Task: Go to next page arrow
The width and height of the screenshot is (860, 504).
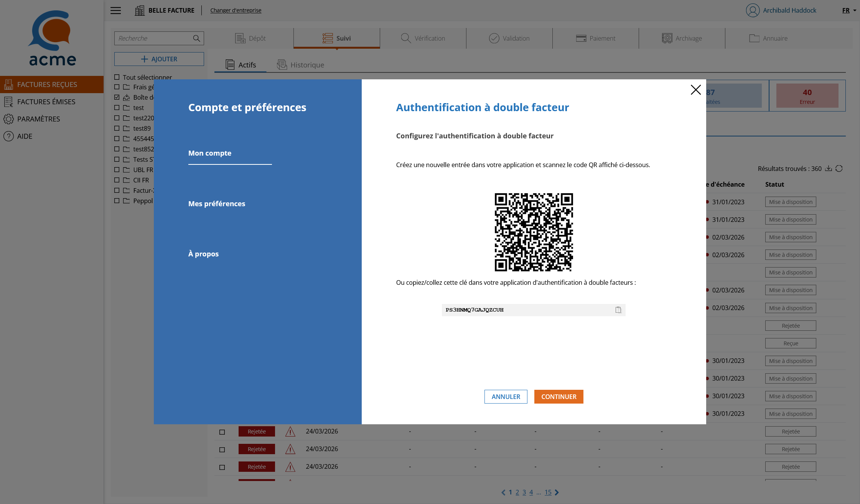Action: click(557, 493)
